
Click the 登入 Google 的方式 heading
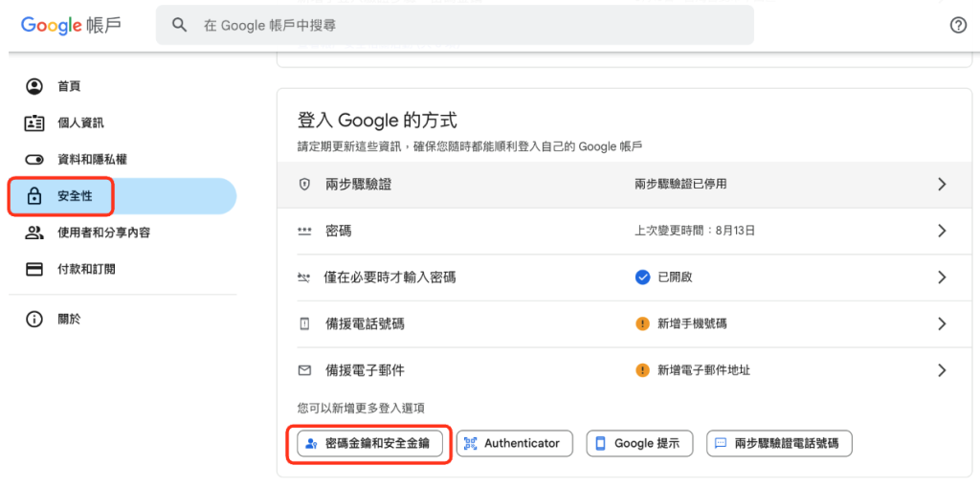click(377, 119)
